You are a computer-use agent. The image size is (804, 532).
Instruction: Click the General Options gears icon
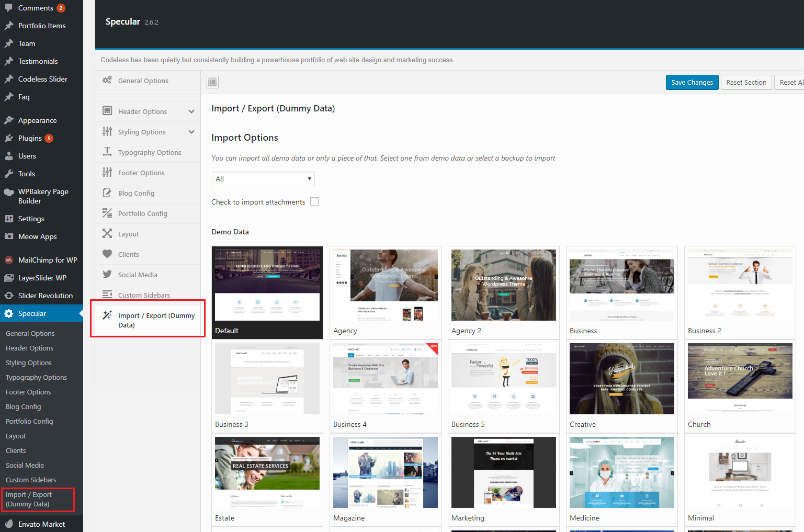[x=107, y=80]
